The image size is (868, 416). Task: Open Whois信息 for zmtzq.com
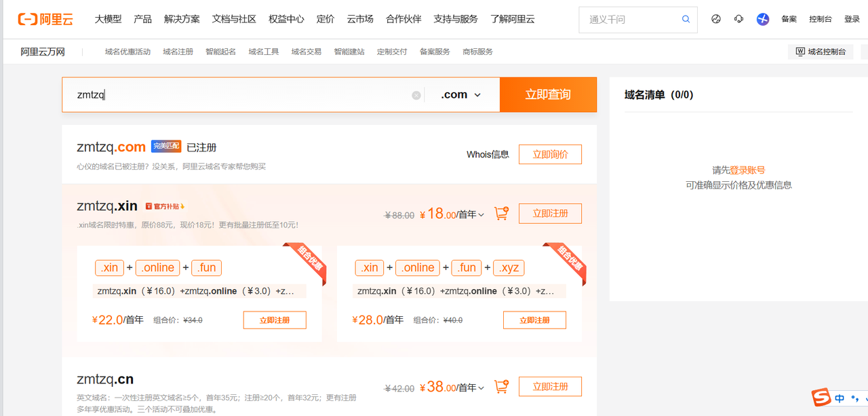coord(488,154)
